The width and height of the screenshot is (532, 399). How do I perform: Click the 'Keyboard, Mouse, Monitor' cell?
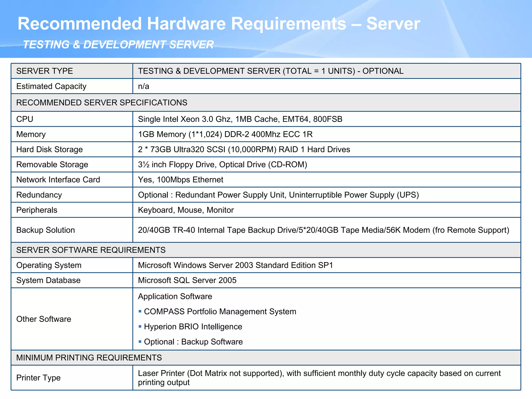pyautogui.click(x=186, y=210)
